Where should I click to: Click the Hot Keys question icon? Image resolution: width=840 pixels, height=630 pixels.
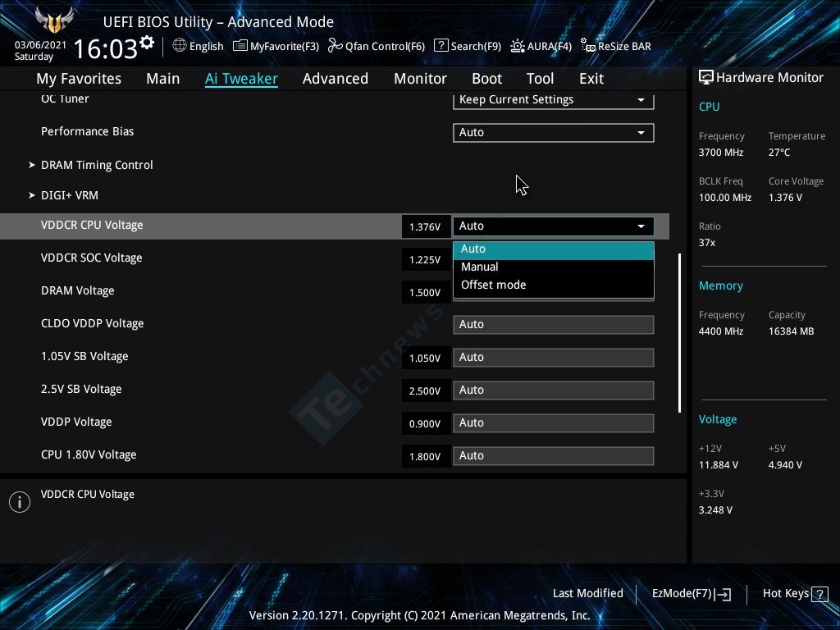coord(819,594)
